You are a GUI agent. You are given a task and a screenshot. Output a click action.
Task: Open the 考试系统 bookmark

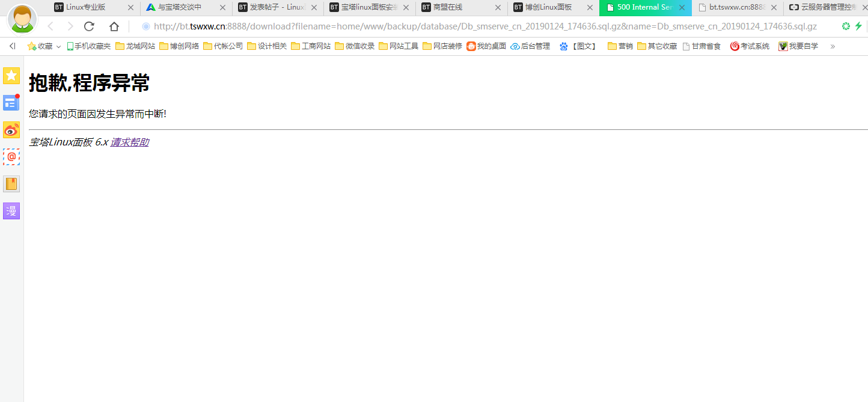(x=750, y=46)
